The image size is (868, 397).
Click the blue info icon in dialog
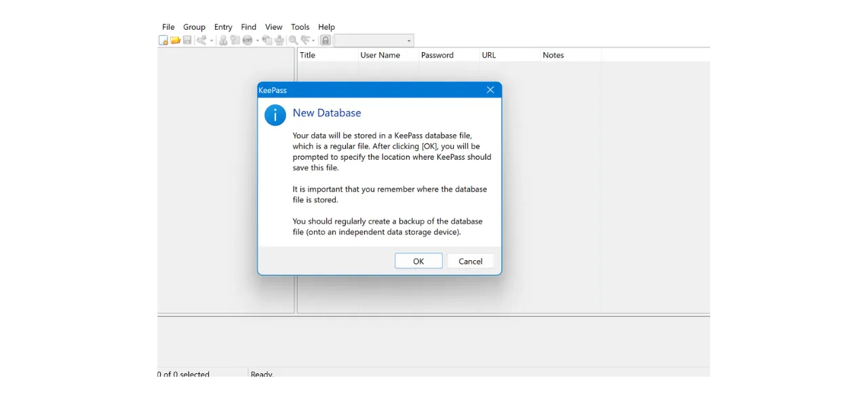coord(275,115)
